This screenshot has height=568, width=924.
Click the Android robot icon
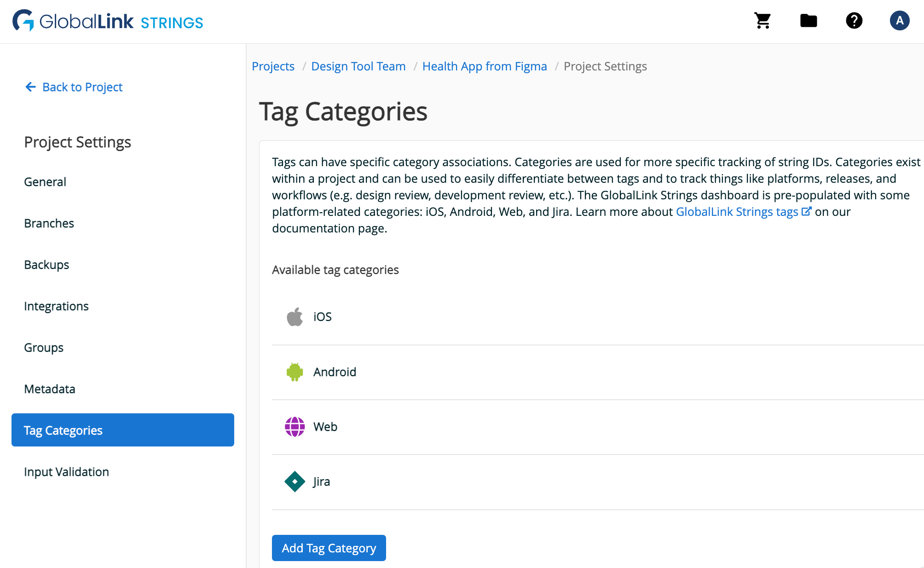click(295, 371)
